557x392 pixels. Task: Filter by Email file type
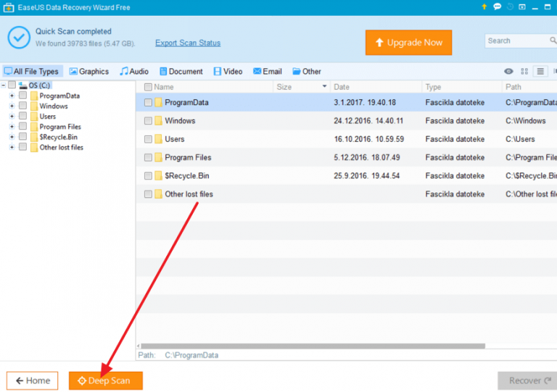(268, 71)
